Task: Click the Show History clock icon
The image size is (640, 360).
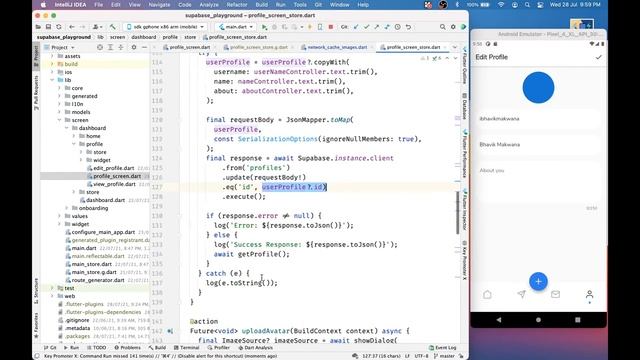Action: point(398,27)
